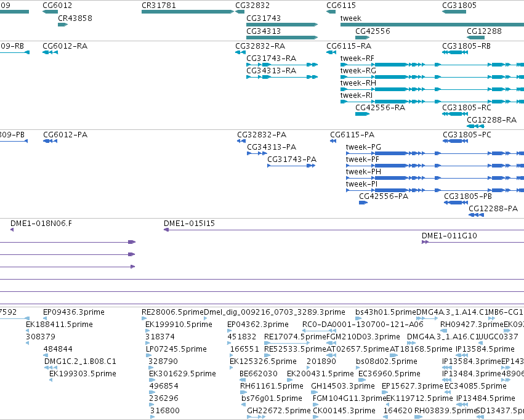Select the BE662030 EST label
Viewport: 524px width, 420px height.
259,374
